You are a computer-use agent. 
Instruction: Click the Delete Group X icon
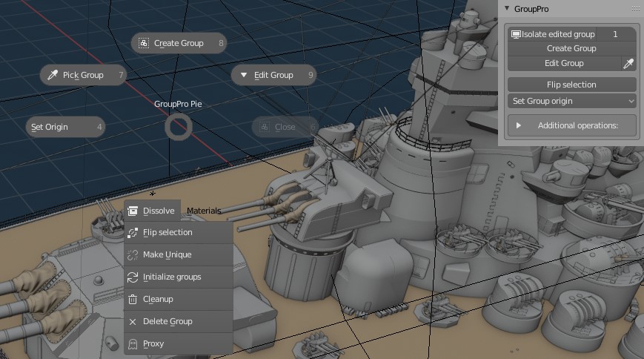tap(133, 322)
